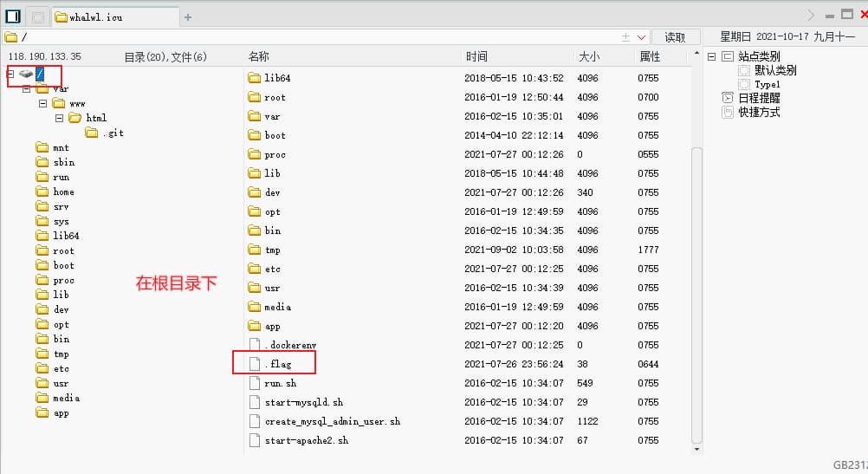Click the scroll-up arrow of the file list

click(697, 53)
